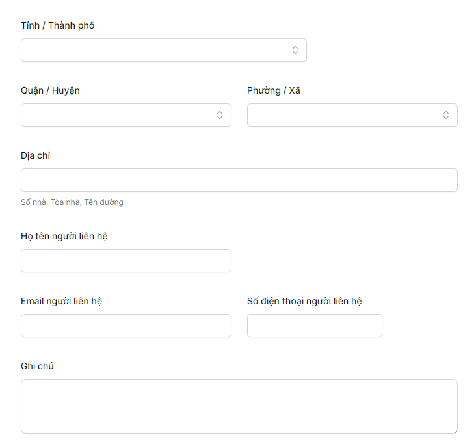Focus the Ghi chú notes textarea
This screenshot has height=448, width=476.
(239, 406)
